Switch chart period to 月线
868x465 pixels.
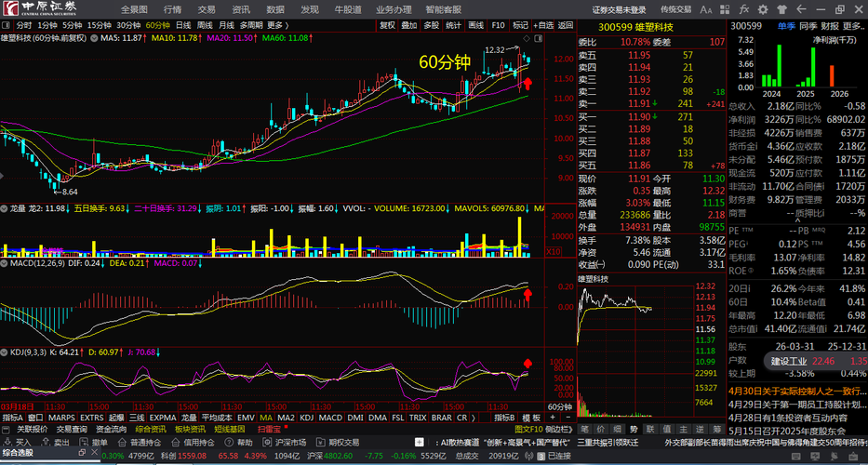pyautogui.click(x=226, y=25)
